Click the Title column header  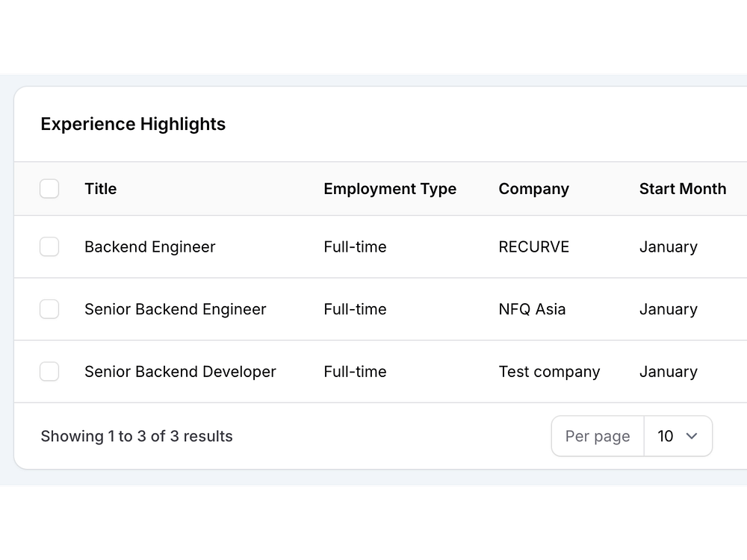tap(101, 189)
